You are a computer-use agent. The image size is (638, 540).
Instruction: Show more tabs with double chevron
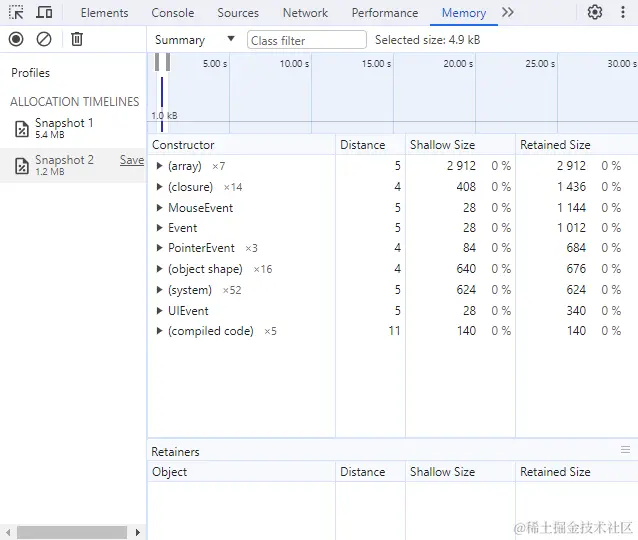coord(507,12)
